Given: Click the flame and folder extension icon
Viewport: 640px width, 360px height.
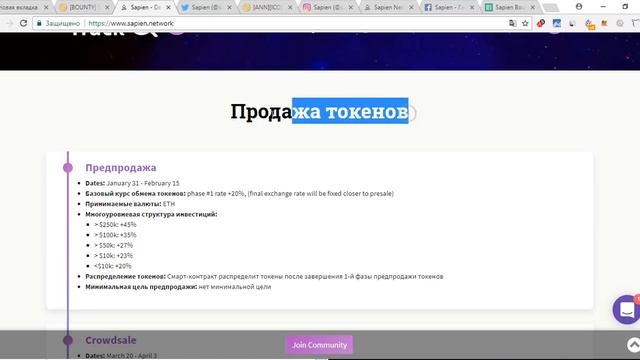Looking at the screenshot, I should 589,24.
